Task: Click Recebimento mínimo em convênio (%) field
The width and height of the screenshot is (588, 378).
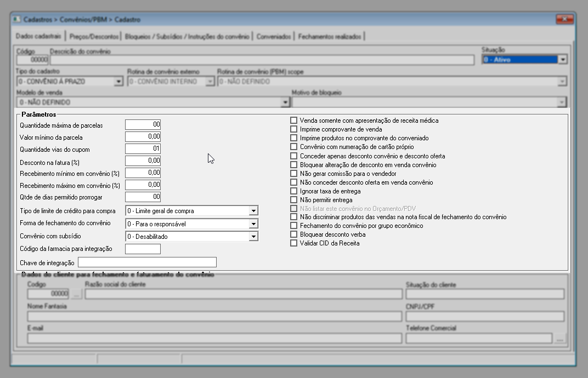Action: [143, 173]
